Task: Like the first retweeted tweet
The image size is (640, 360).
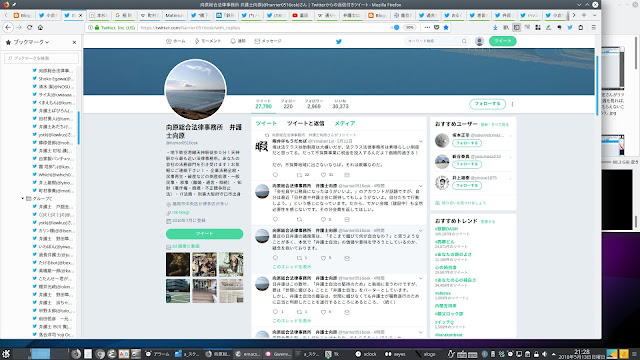Action: 323,175
